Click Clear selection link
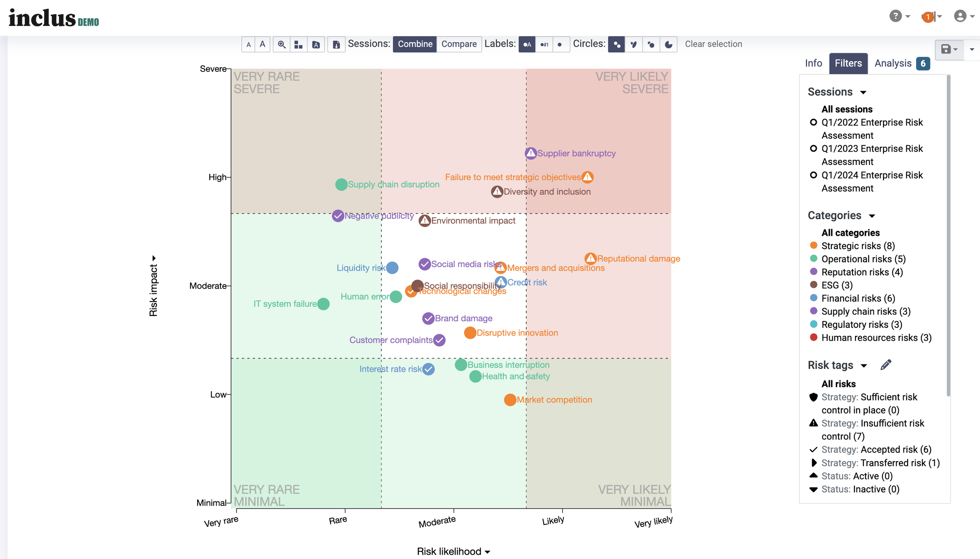This screenshot has height=559, width=980. (x=713, y=44)
